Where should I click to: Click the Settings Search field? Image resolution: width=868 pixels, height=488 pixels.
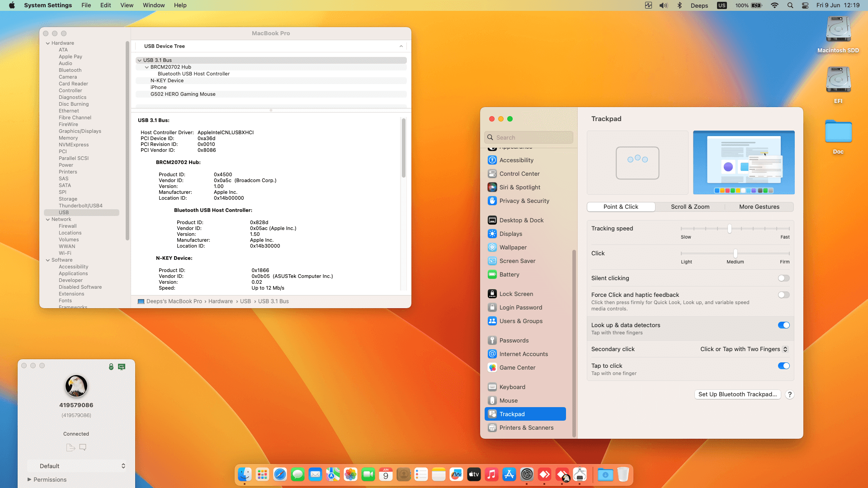(528, 137)
